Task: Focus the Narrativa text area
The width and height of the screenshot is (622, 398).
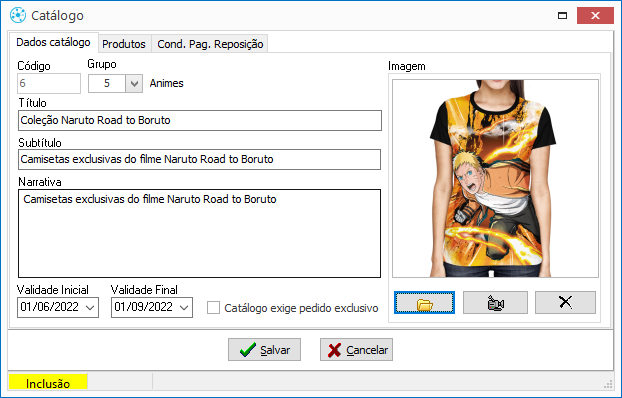Action: (x=200, y=233)
